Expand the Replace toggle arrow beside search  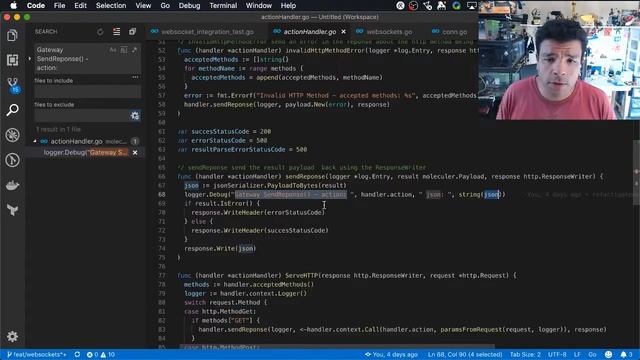point(29,59)
